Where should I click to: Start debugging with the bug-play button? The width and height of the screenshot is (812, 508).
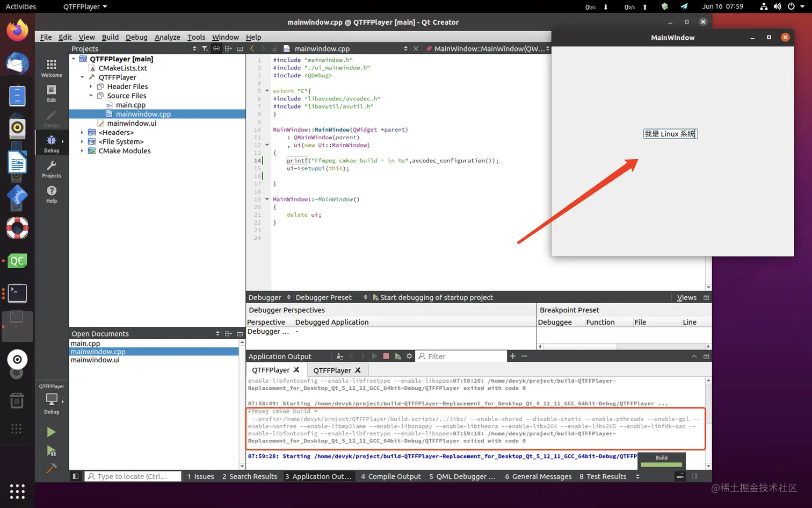pos(51,450)
